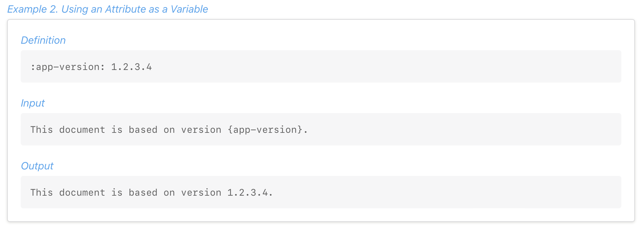The width and height of the screenshot is (644, 230).
Task: Click the word 'document' in Input code
Action: click(x=82, y=130)
